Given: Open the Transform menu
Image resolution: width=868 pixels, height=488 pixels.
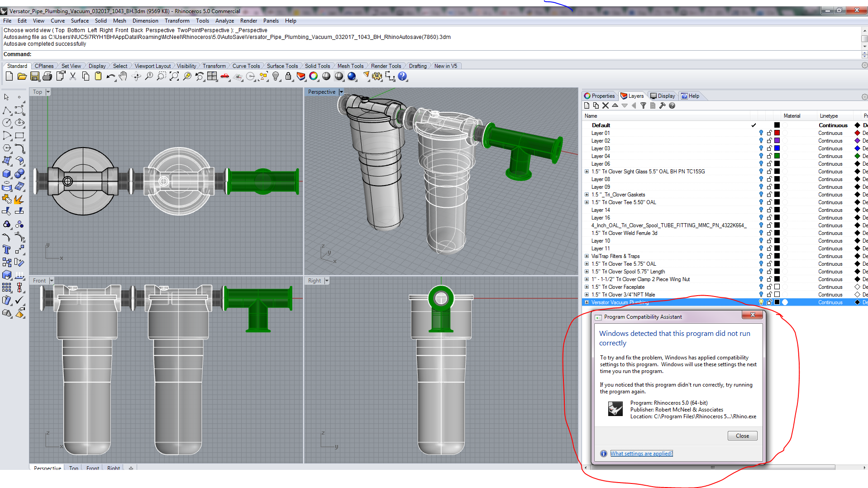Looking at the screenshot, I should tap(177, 21).
